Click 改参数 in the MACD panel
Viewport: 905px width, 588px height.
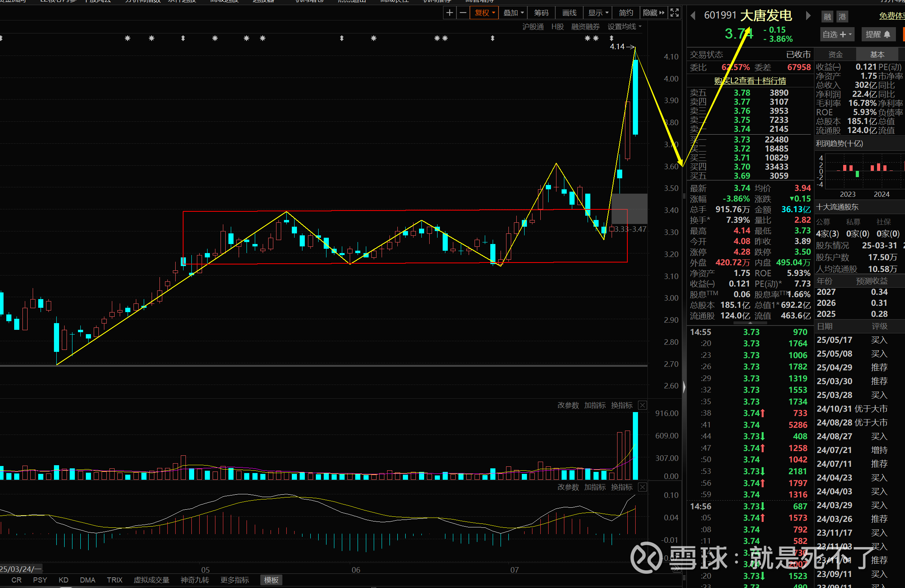pyautogui.click(x=568, y=487)
